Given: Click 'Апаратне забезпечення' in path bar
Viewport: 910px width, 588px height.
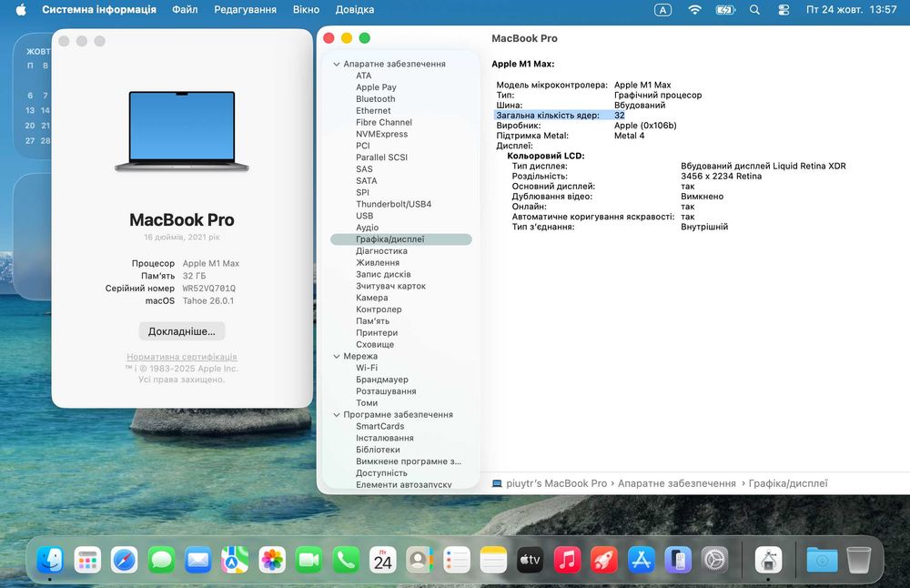Looking at the screenshot, I should coord(677,483).
